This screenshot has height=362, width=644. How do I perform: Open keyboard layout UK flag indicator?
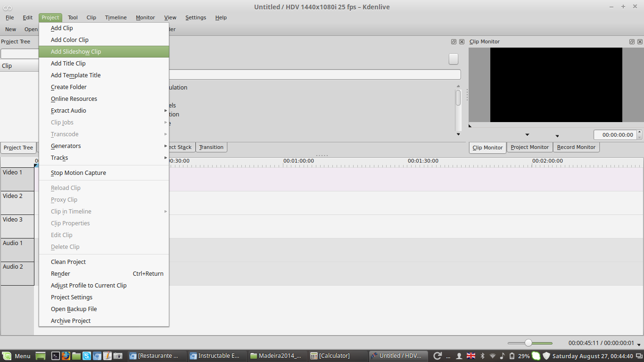tap(471, 356)
